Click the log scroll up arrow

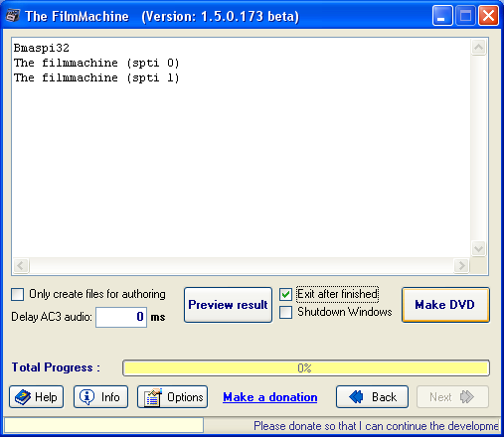tap(478, 47)
